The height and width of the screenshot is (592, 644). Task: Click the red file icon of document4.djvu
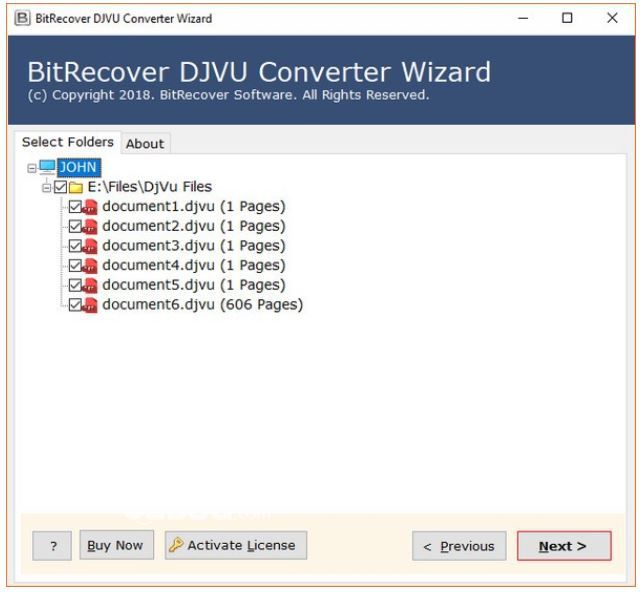[90, 266]
